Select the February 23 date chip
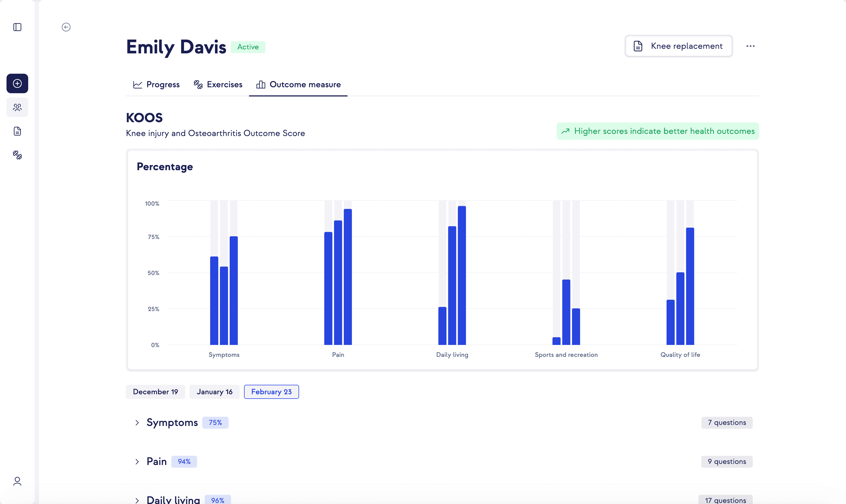846x504 pixels. [x=271, y=392]
